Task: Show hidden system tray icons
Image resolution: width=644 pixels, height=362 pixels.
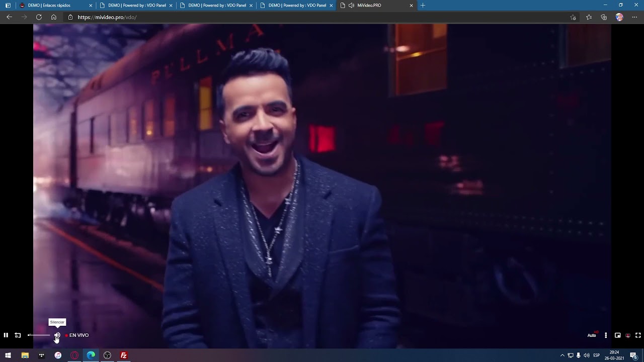Action: pyautogui.click(x=562, y=355)
